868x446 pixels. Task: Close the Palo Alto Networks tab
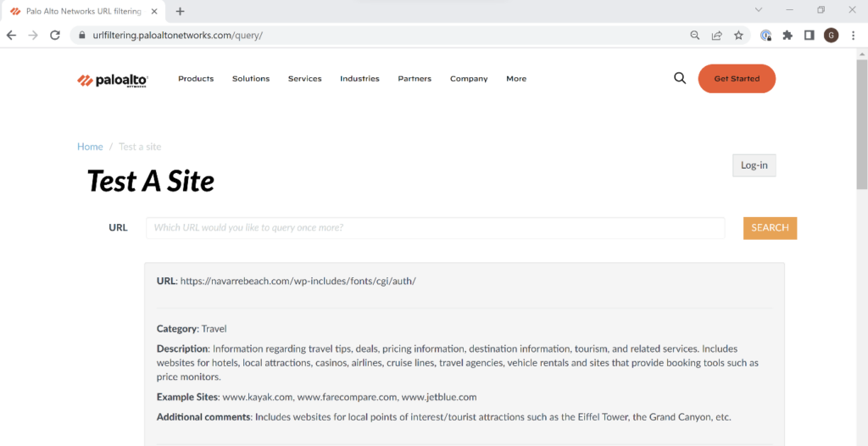point(154,11)
